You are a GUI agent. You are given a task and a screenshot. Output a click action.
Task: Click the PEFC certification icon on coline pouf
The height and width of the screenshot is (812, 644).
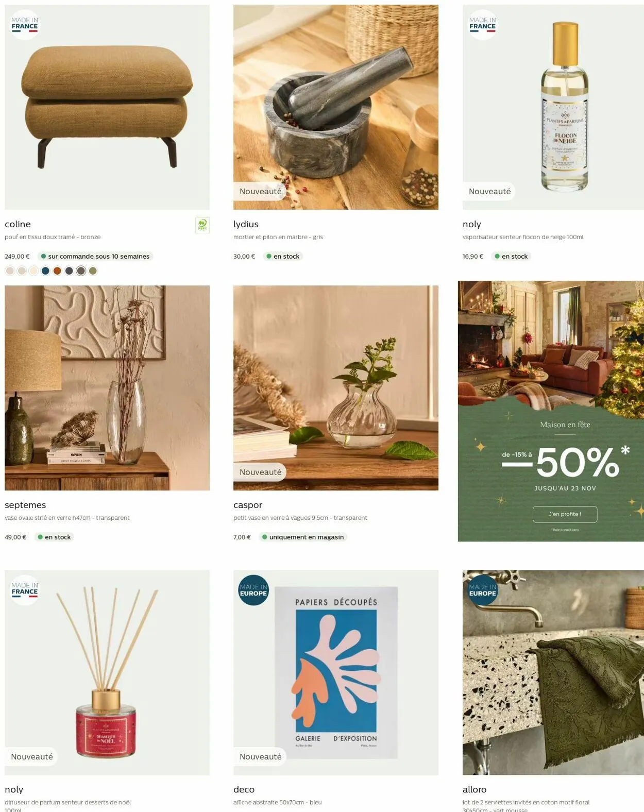click(202, 225)
